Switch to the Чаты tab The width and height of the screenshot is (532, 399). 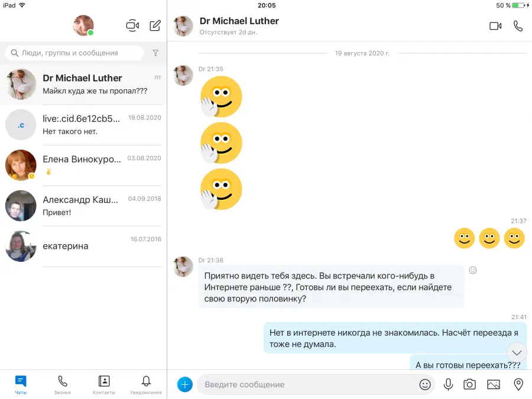21,385
